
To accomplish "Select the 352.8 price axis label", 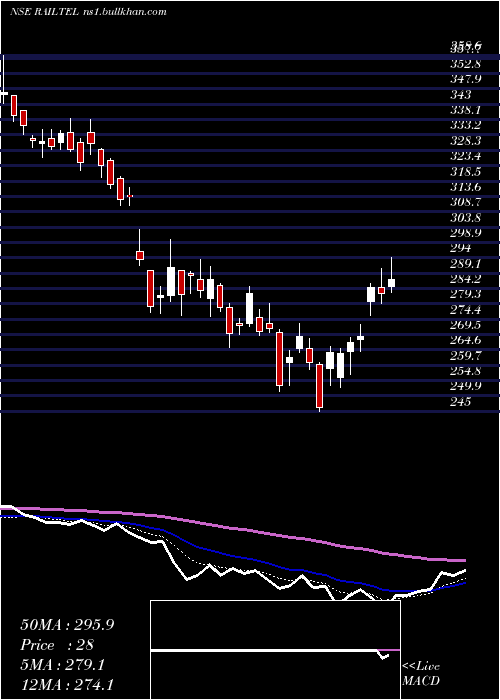I will tap(466, 63).
